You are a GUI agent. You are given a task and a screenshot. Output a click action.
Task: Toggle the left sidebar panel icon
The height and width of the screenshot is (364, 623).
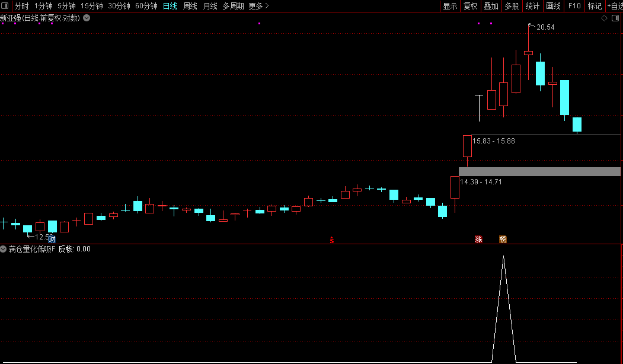click(x=5, y=6)
